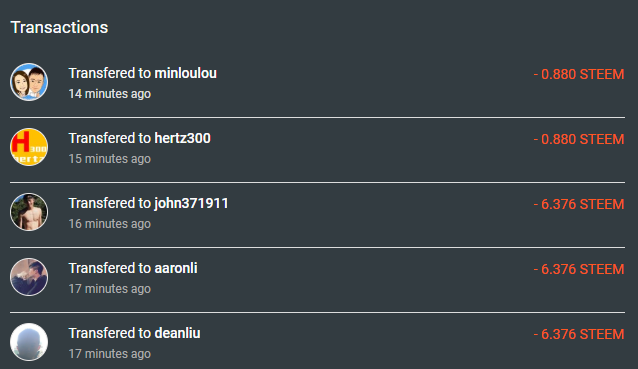Visit hertz300 profile via username
The width and height of the screenshot is (638, 369).
183,138
